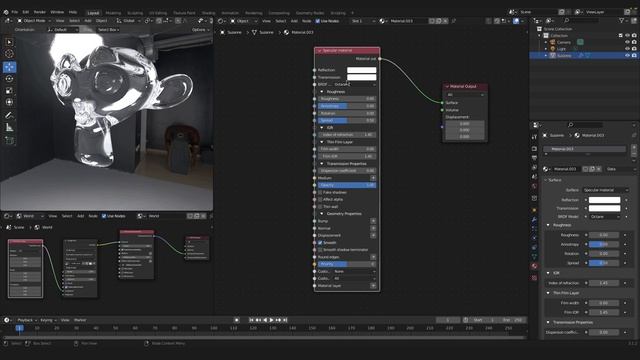The height and width of the screenshot is (360, 640).
Task: Click the Reflection color swatch in Specular node
Action: click(362, 70)
